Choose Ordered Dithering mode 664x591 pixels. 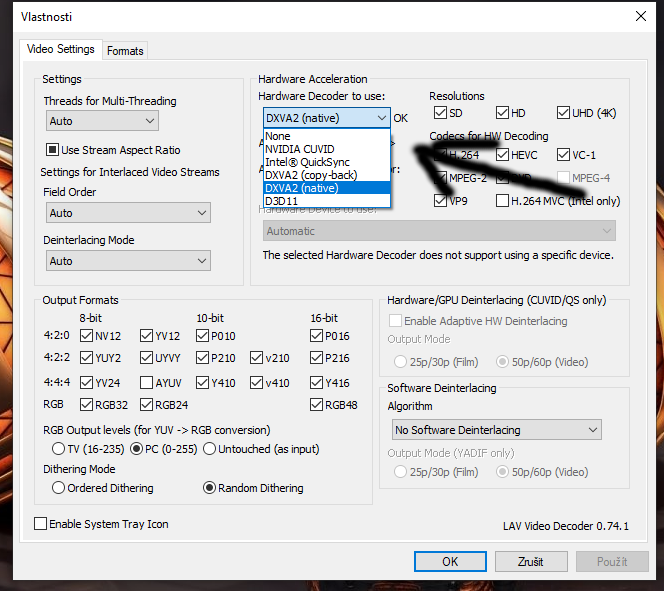[59, 488]
